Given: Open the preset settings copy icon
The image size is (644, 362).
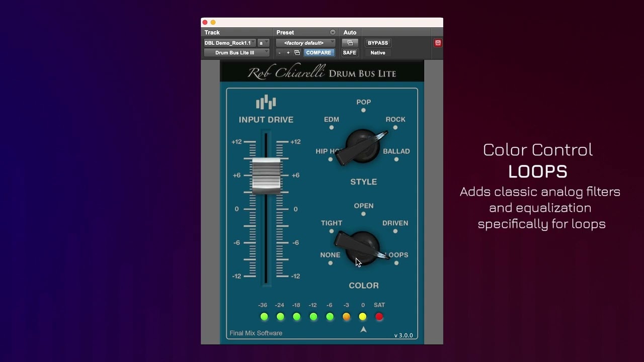Looking at the screenshot, I should 297,53.
